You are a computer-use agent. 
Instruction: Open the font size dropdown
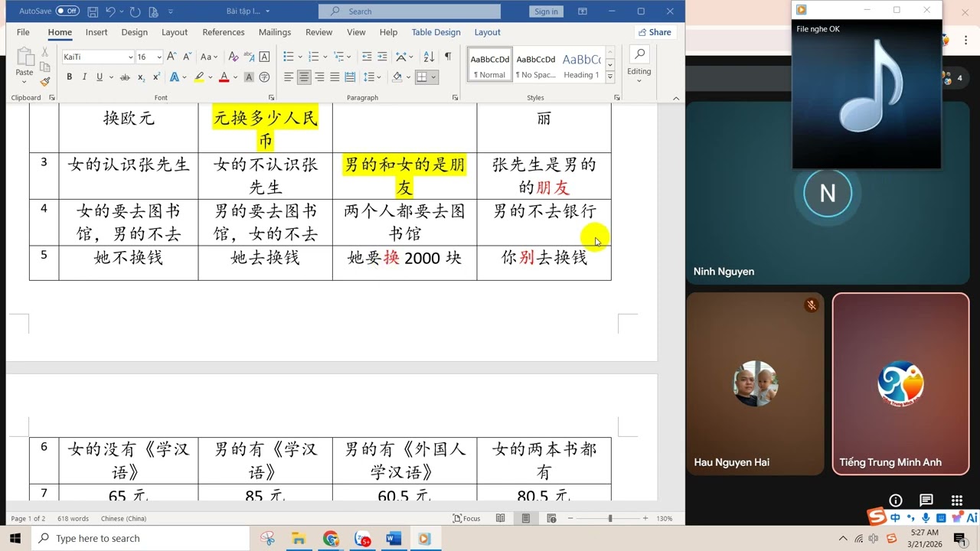pos(159,57)
